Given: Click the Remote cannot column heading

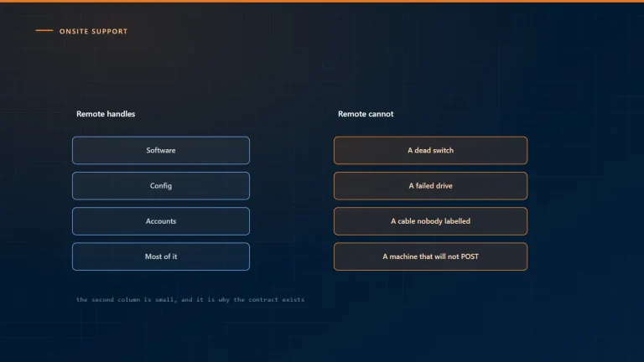Looking at the screenshot, I should tap(366, 114).
